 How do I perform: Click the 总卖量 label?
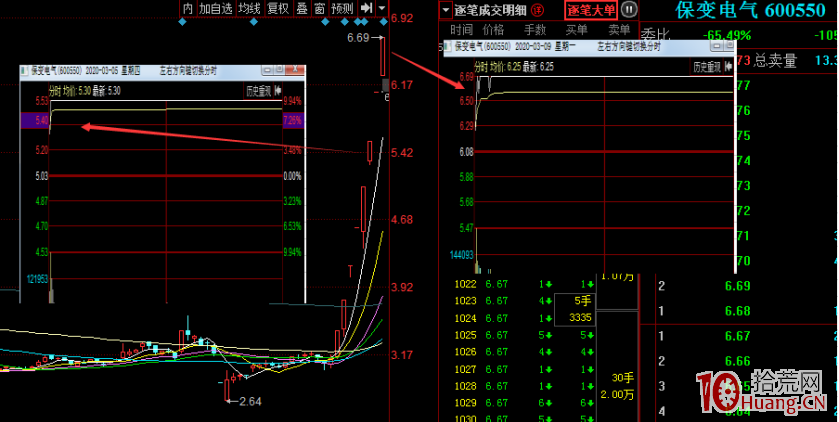click(x=775, y=60)
